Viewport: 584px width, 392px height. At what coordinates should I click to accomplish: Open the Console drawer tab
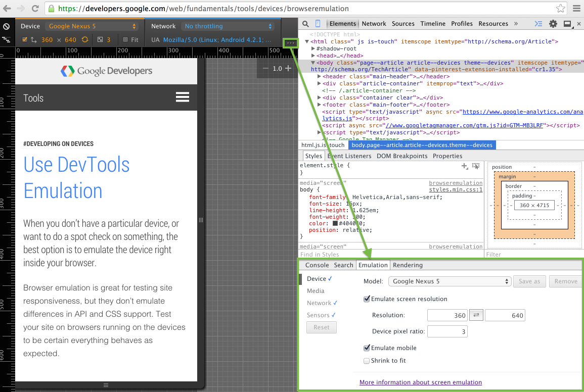pos(317,265)
